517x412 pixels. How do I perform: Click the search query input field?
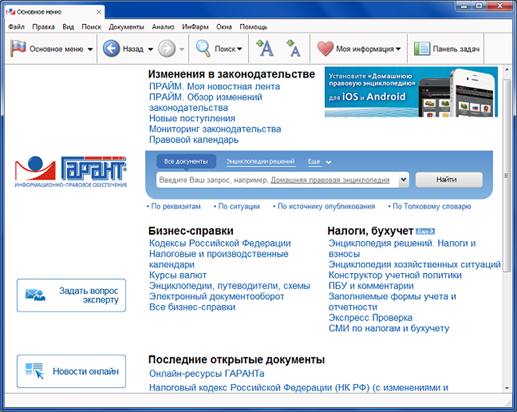(x=278, y=180)
